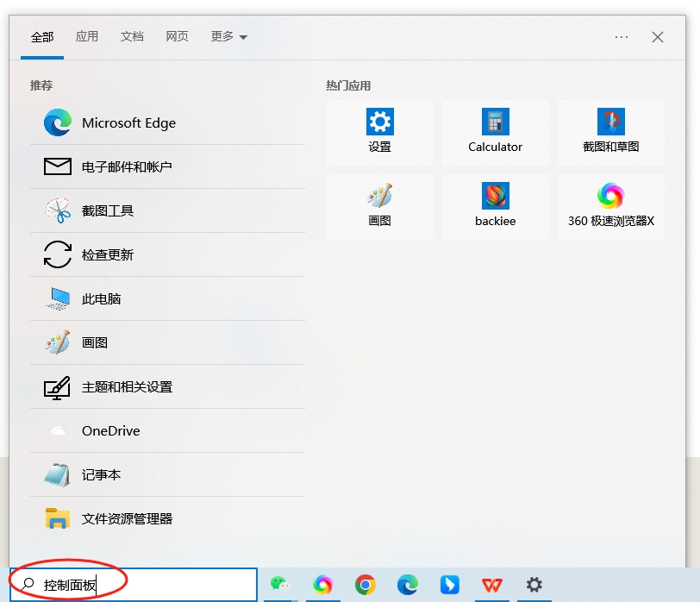Click the magnifier icon in the search box
Screen dimensions: 700x602
click(28, 584)
